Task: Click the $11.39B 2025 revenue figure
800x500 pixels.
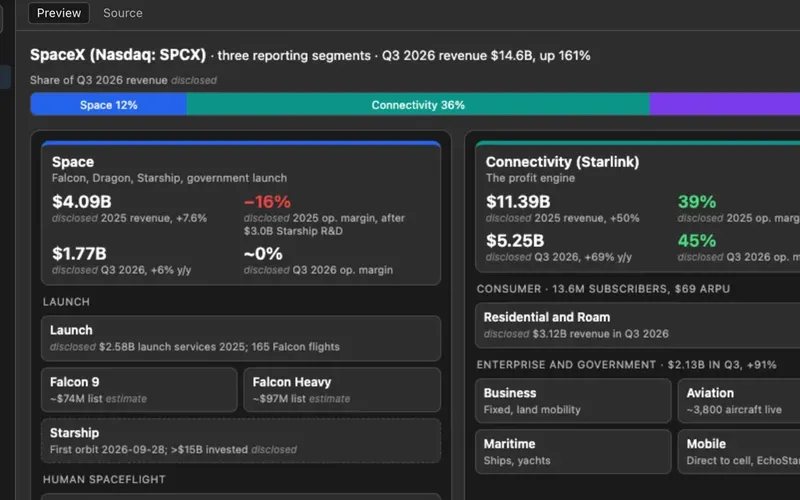Action: coord(518,202)
